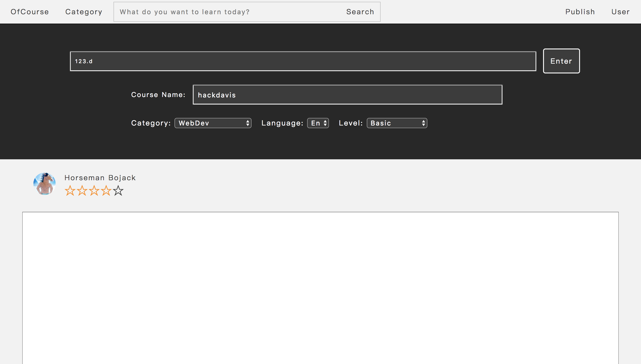641x364 pixels.
Task: Go to the Publish page
Action: coord(580,12)
